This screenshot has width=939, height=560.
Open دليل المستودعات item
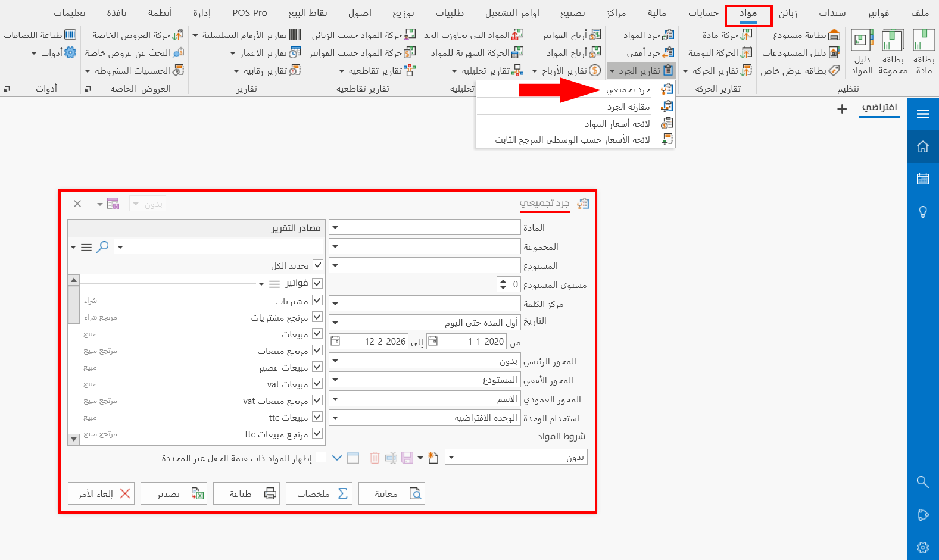[801, 53]
